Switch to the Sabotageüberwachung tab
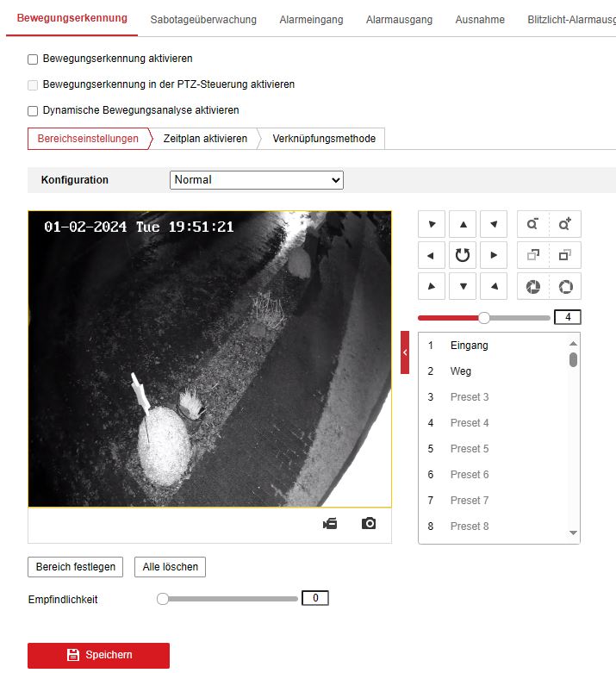This screenshot has width=616, height=673. point(203,20)
